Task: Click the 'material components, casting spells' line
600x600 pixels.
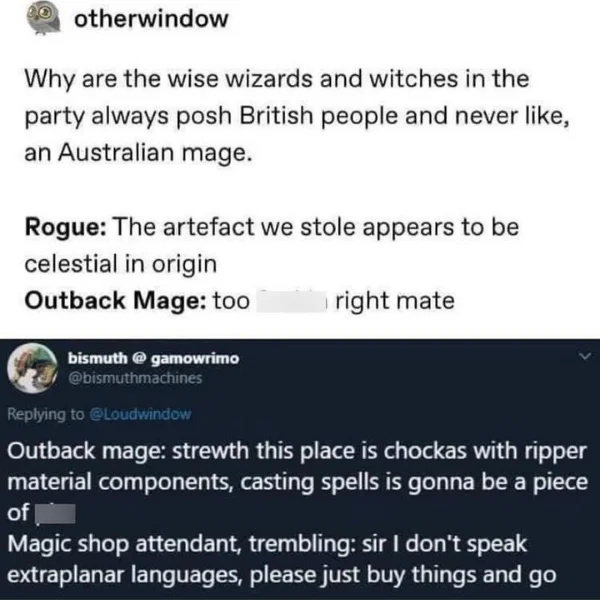Action: [297, 482]
